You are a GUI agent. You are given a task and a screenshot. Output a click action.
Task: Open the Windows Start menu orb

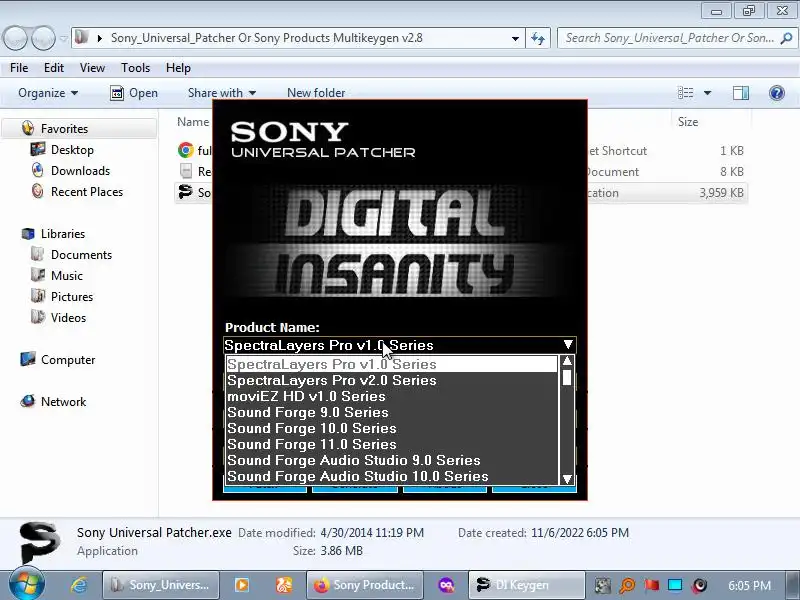[x=27, y=584]
